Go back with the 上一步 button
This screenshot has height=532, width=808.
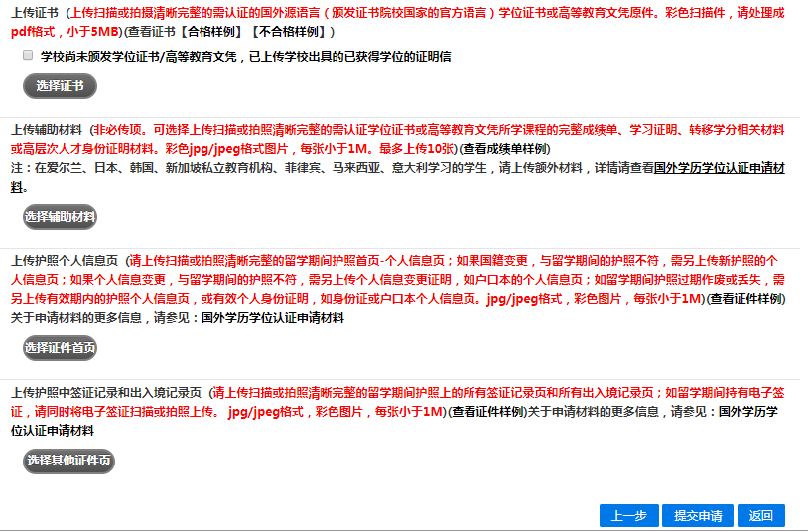coord(628,515)
